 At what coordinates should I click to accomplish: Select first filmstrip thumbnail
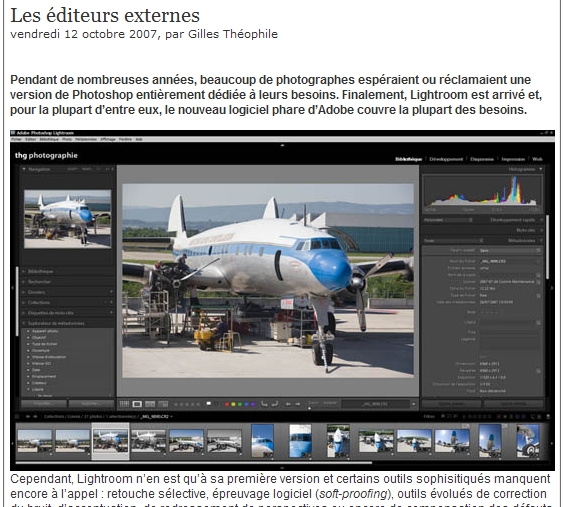34,442
